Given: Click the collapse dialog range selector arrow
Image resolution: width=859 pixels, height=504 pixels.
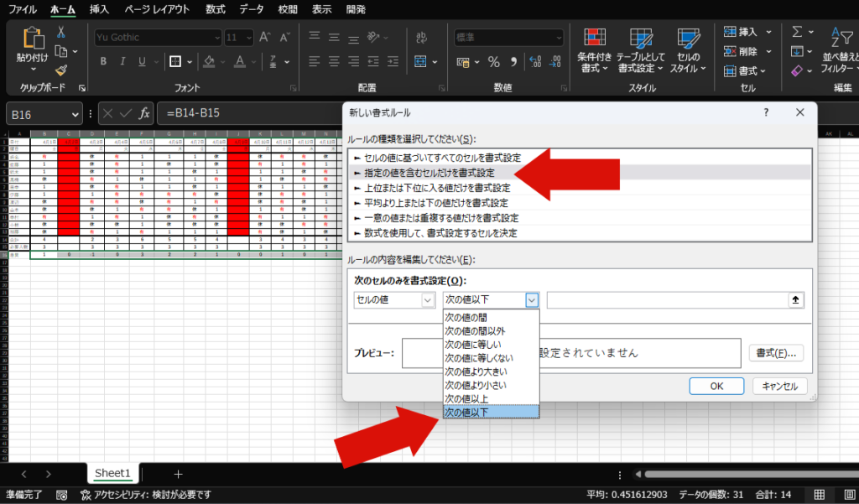Looking at the screenshot, I should 795,300.
